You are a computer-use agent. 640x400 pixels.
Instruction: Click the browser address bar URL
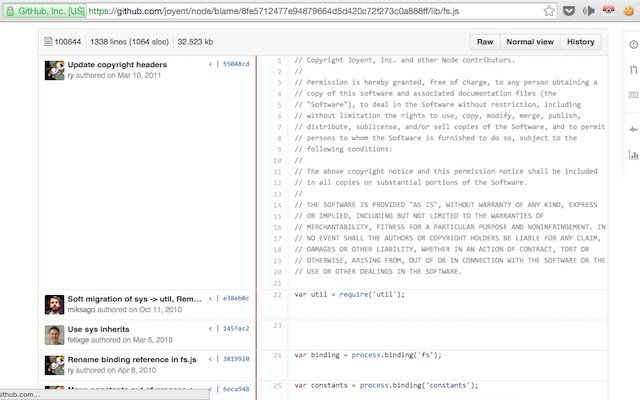273,11
